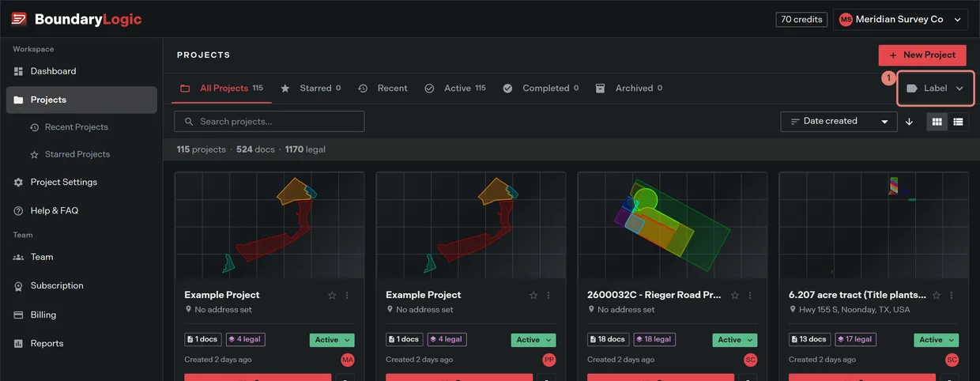This screenshot has height=381, width=980.
Task: Switch to grid view
Action: click(937, 122)
